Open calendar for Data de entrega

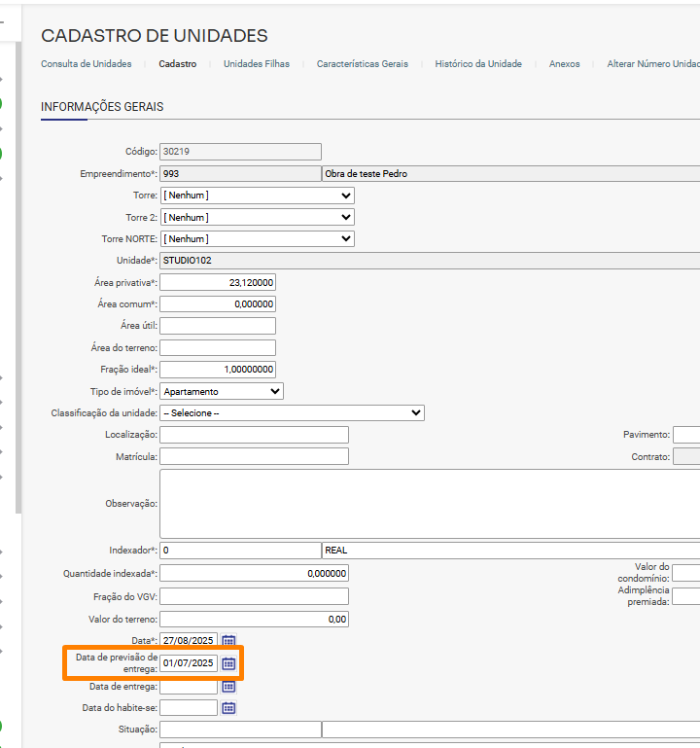tap(228, 686)
